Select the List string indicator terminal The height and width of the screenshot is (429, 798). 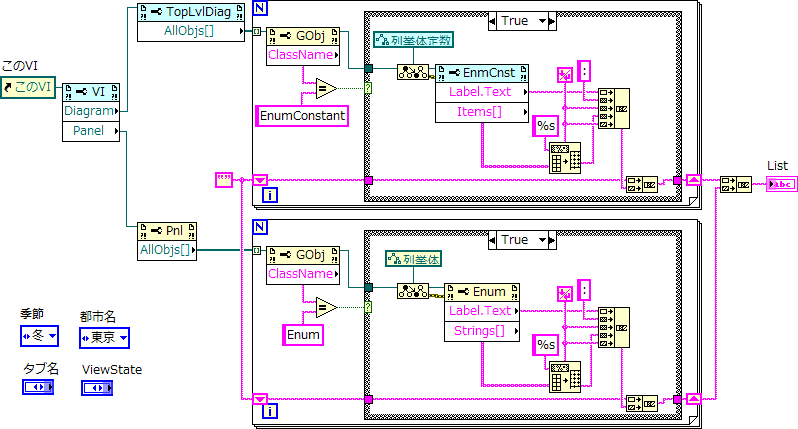pyautogui.click(x=781, y=183)
